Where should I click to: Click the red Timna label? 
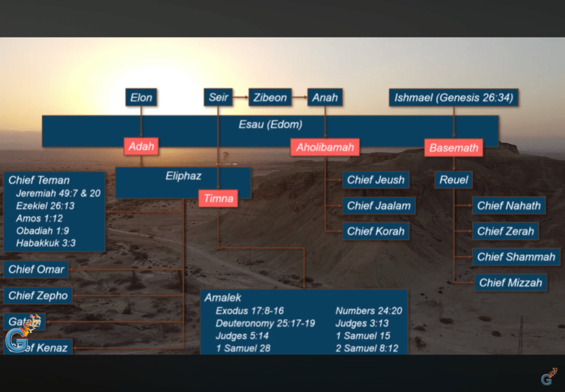coord(218,198)
